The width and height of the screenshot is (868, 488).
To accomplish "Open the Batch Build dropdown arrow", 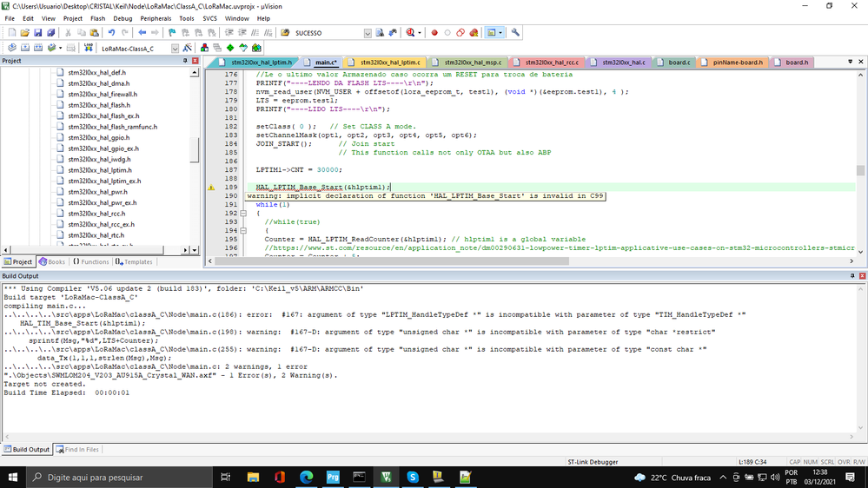I will (60, 48).
